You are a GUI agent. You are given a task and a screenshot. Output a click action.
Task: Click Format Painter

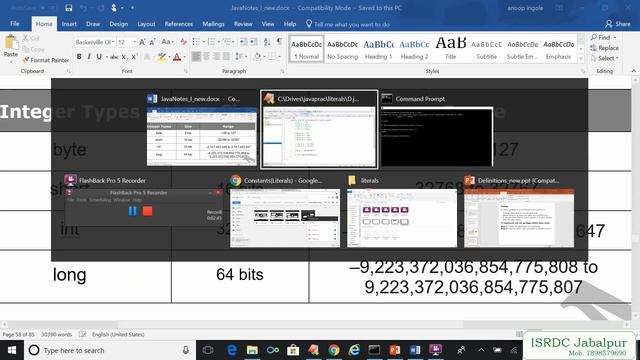pos(46,60)
